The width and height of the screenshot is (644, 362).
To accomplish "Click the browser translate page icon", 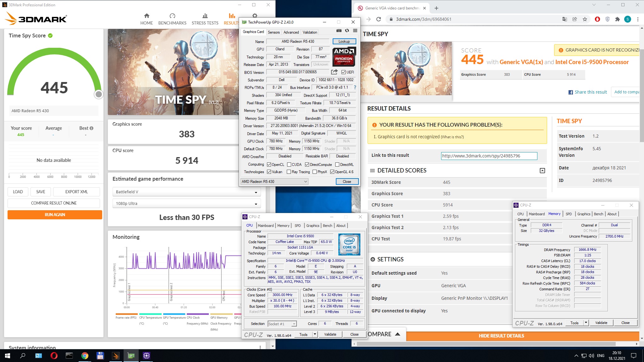I will click(565, 19).
